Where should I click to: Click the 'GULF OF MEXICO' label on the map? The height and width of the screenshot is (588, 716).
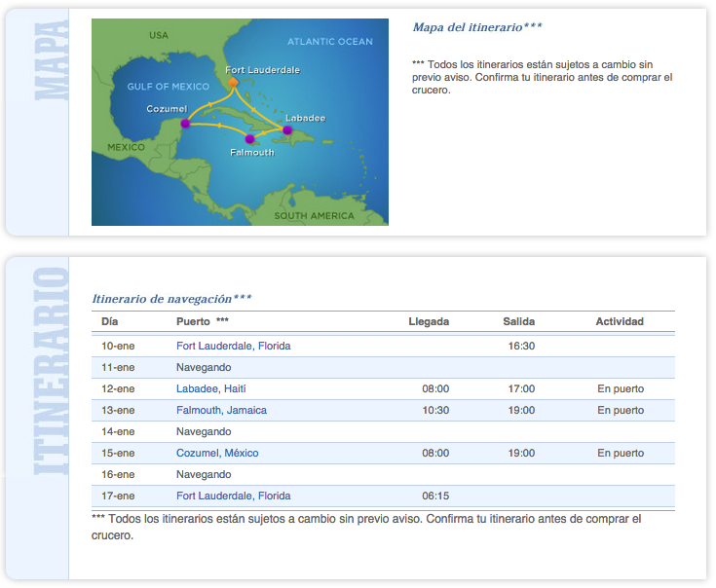pyautogui.click(x=168, y=87)
